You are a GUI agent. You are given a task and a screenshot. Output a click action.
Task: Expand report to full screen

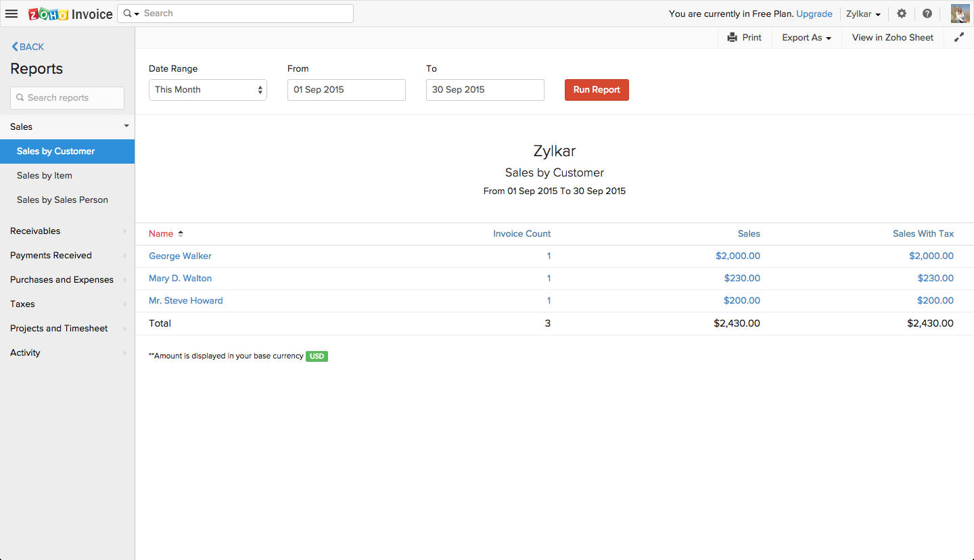pyautogui.click(x=959, y=38)
